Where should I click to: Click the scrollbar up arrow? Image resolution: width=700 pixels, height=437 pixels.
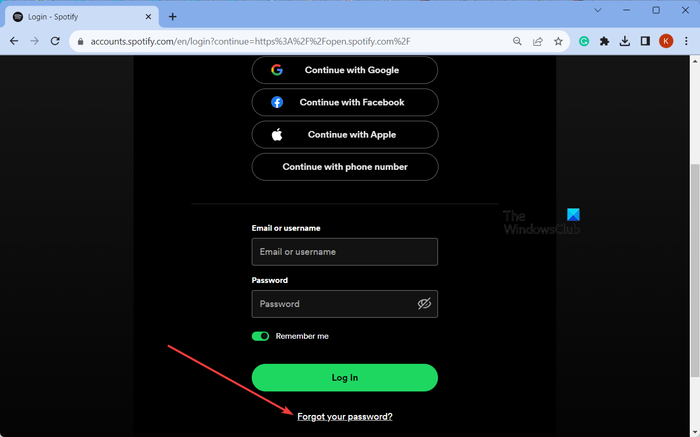(695, 61)
